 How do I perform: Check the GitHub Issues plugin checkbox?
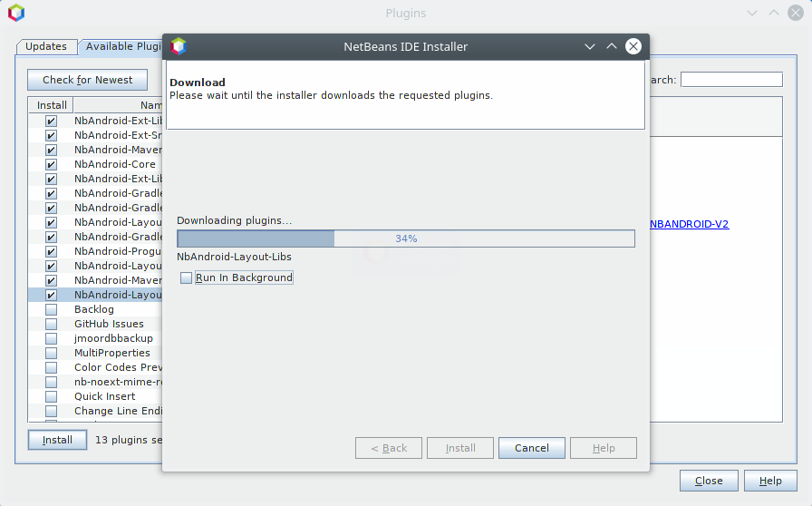pos(52,324)
